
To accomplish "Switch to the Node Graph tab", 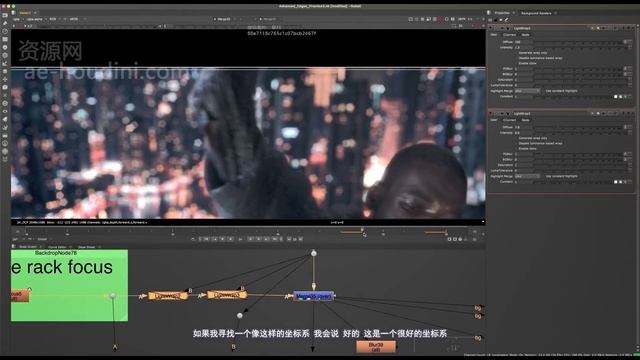I will tap(28, 247).
